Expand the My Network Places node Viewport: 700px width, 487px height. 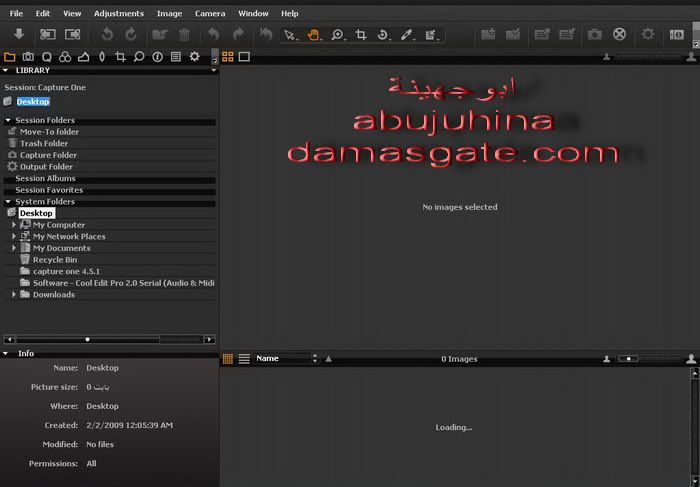tap(14, 236)
